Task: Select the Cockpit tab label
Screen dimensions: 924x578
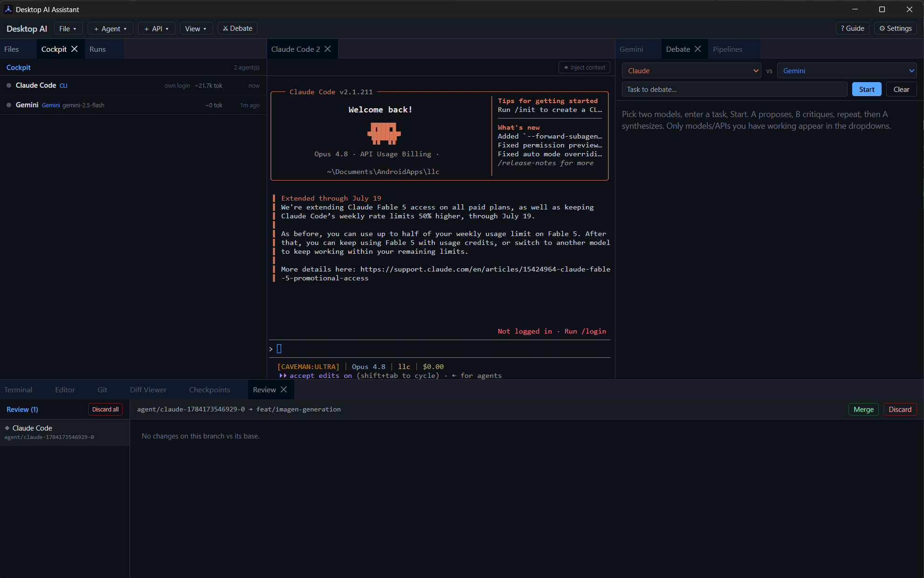Action: coord(54,49)
